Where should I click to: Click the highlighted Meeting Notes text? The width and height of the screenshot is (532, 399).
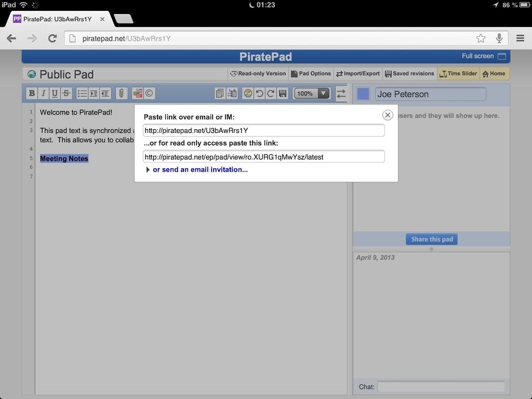click(64, 159)
